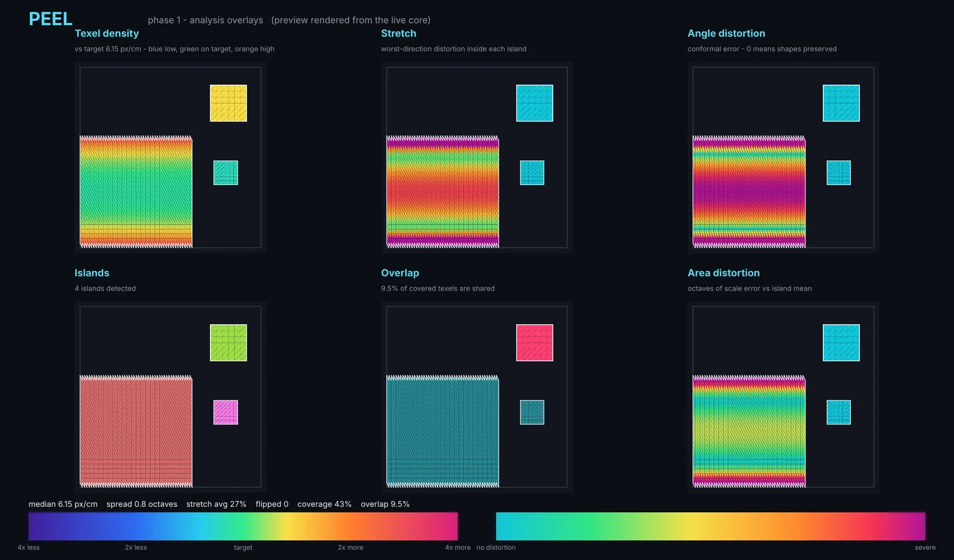Click the Texel density heading
954x560 pixels.
coord(107,33)
